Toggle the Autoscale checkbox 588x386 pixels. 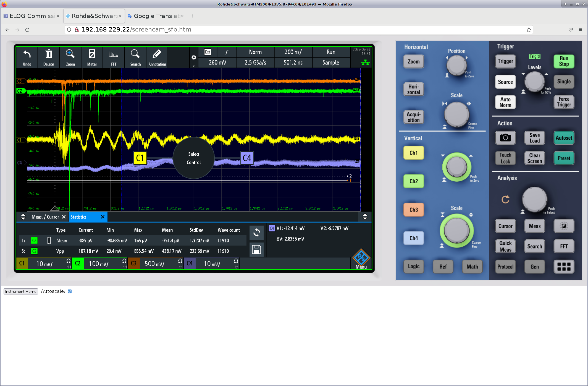click(x=70, y=291)
